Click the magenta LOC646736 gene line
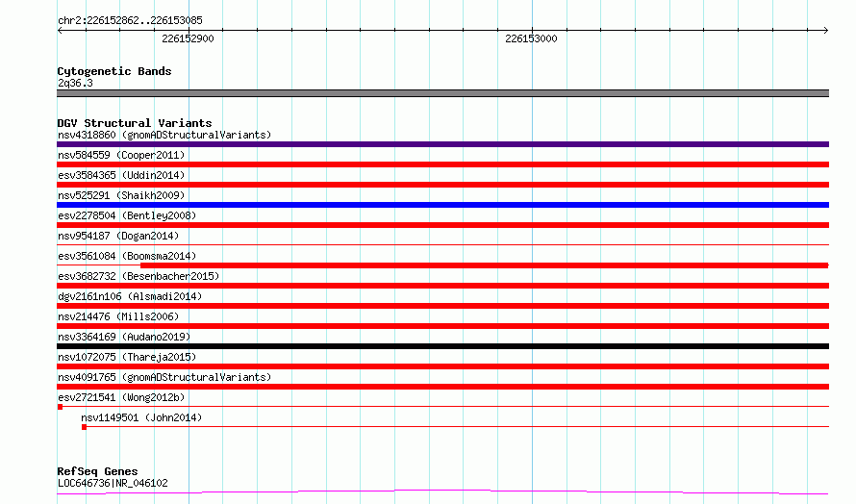Screen dimensions: 856x504 coord(442,492)
